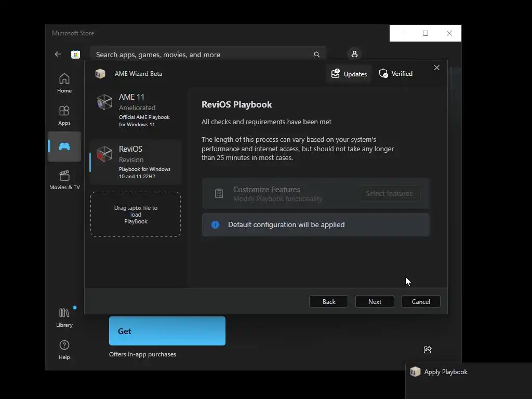The width and height of the screenshot is (532, 399).
Task: Select the ReviOS Revision playbook
Action: pos(136,162)
